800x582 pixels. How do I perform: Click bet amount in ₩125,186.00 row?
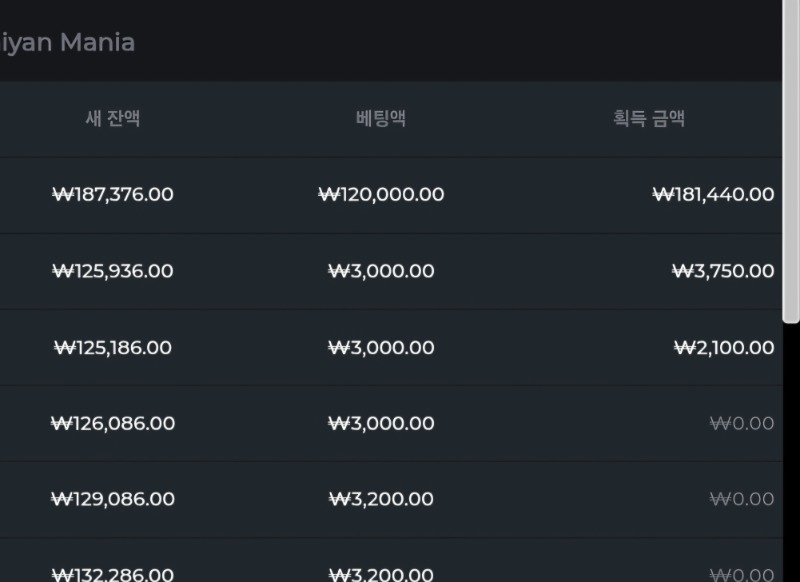[x=381, y=348]
